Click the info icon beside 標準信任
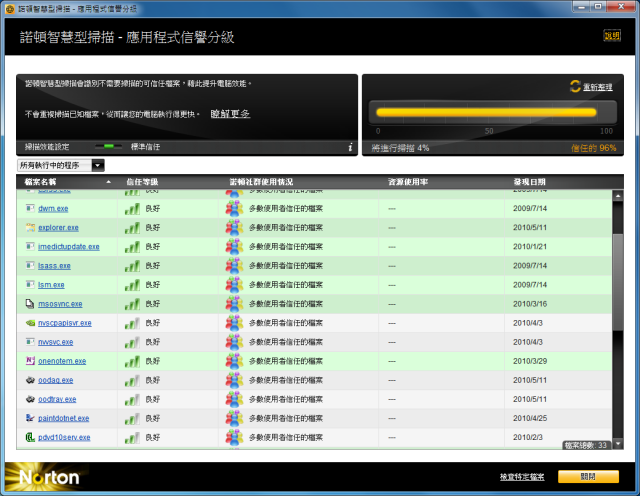The height and width of the screenshot is (496, 640). pyautogui.click(x=350, y=147)
